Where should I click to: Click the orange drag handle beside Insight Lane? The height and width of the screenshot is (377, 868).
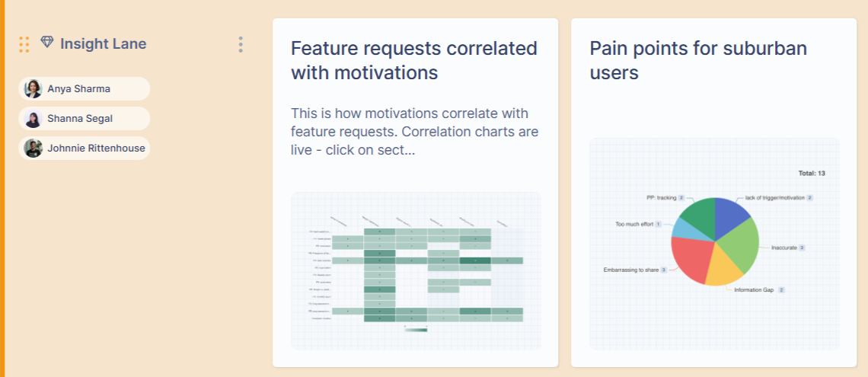coord(24,44)
